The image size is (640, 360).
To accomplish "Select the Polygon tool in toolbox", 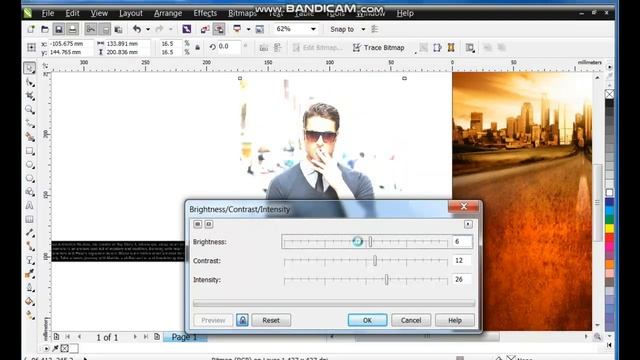I will pos(29,178).
